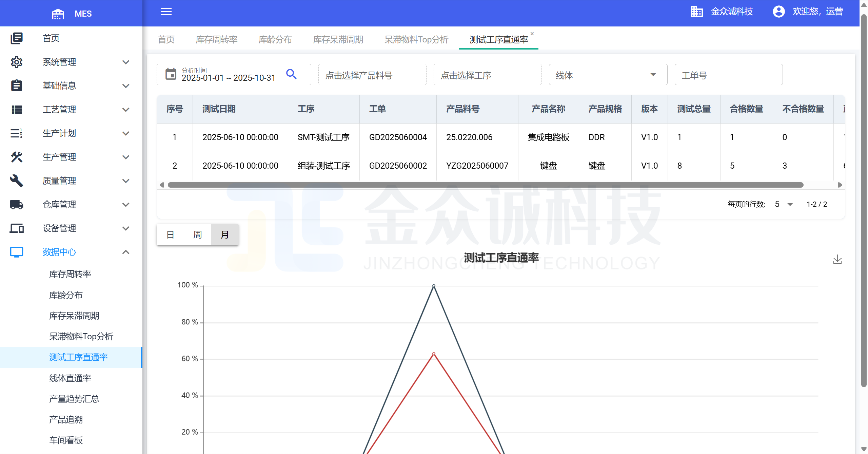This screenshot has height=454, width=868.
Task: Collapse the 数据中心 menu section
Action: pyautogui.click(x=126, y=252)
